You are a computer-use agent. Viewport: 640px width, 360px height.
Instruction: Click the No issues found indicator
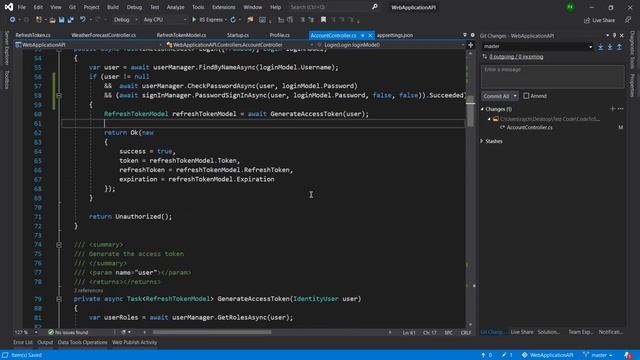[x=68, y=332]
